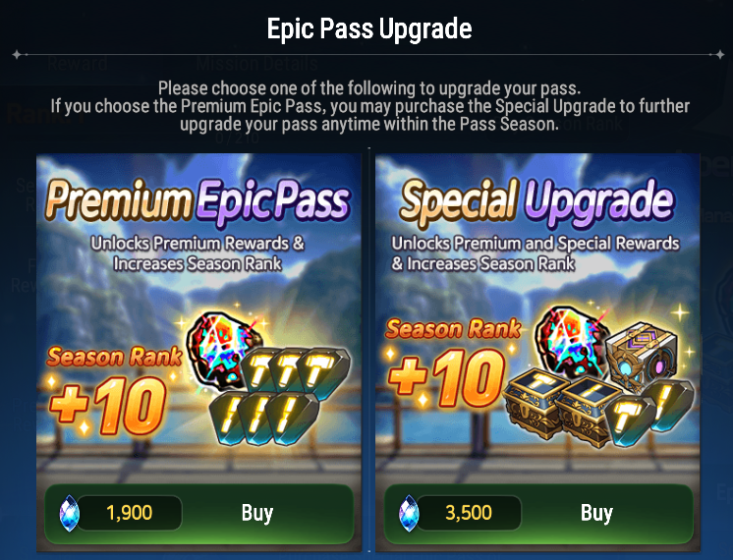The width and height of the screenshot is (733, 560).
Task: Buy the Premium Epic Pass
Action: coord(198,513)
